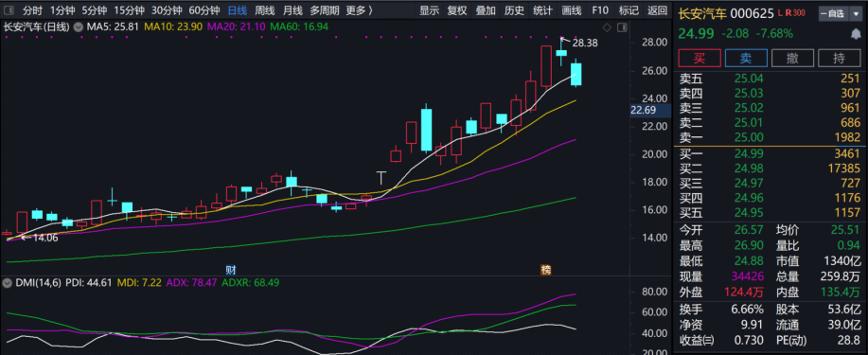Expand MA indicator dropdown next to 长安汽车(日线)

(77, 27)
